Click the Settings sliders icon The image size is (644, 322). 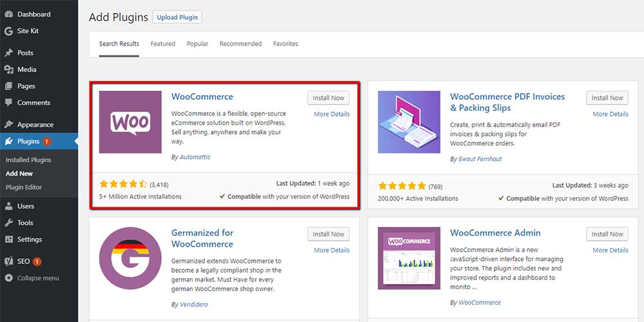pos(8,240)
